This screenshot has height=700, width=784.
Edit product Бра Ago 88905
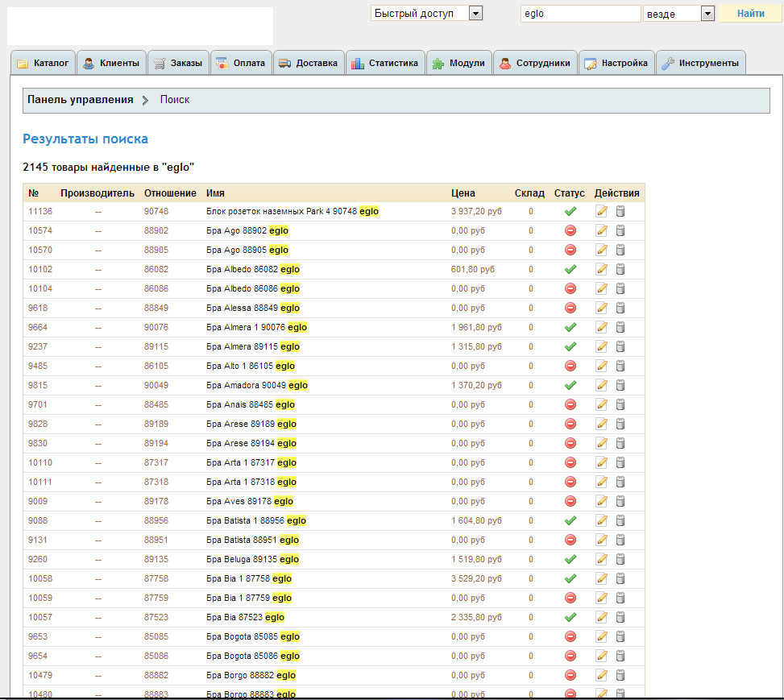pos(602,250)
